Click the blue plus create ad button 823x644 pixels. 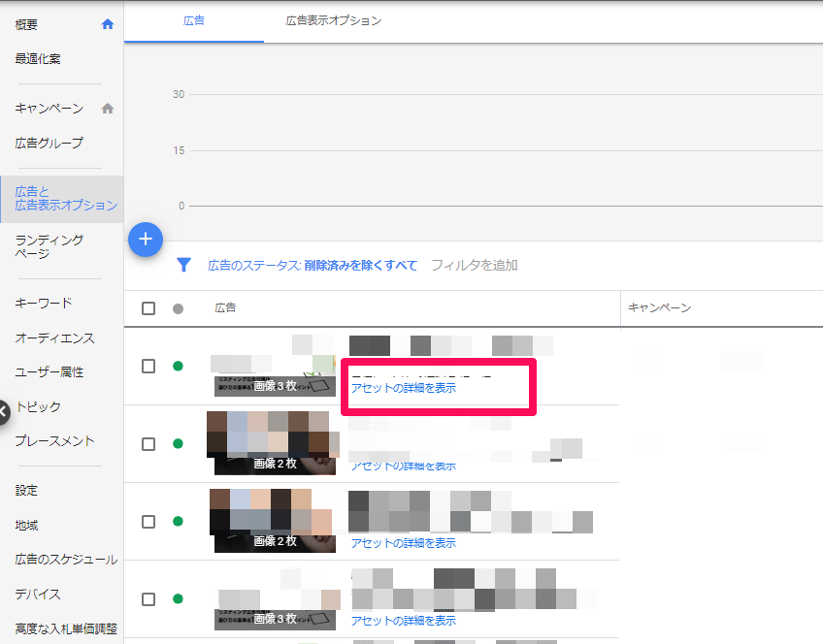146,239
